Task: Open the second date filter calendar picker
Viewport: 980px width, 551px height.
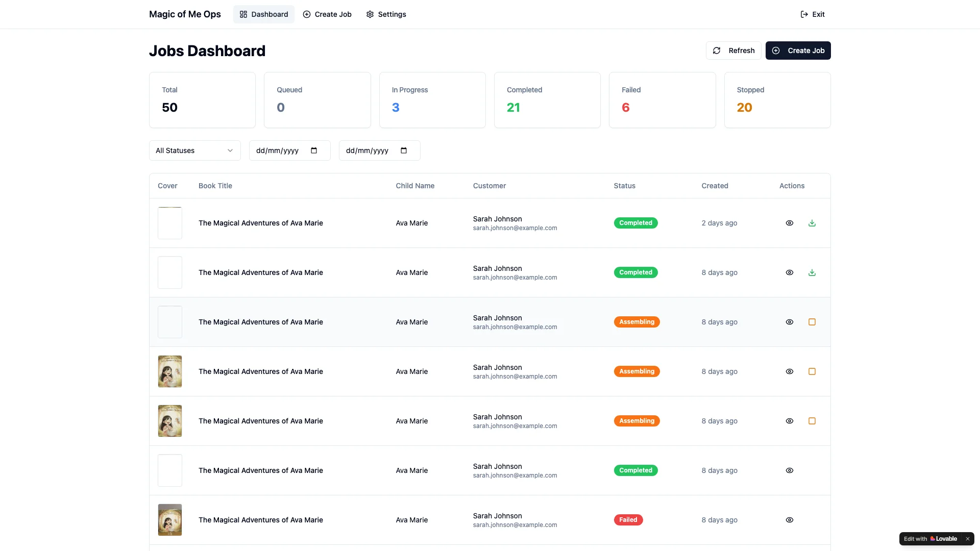Action: [x=404, y=151]
